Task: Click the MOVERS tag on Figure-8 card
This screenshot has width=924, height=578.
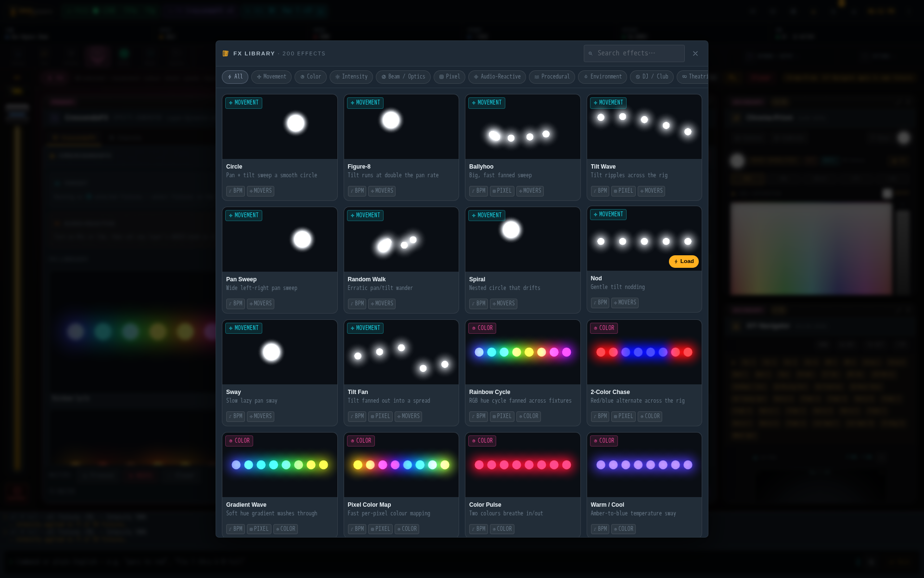Action: (382, 191)
